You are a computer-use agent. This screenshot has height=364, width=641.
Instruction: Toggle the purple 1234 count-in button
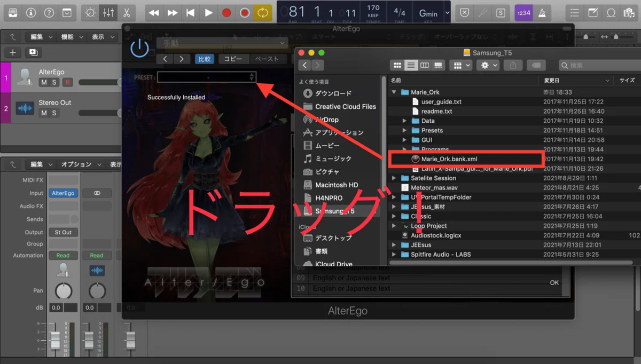tap(523, 12)
